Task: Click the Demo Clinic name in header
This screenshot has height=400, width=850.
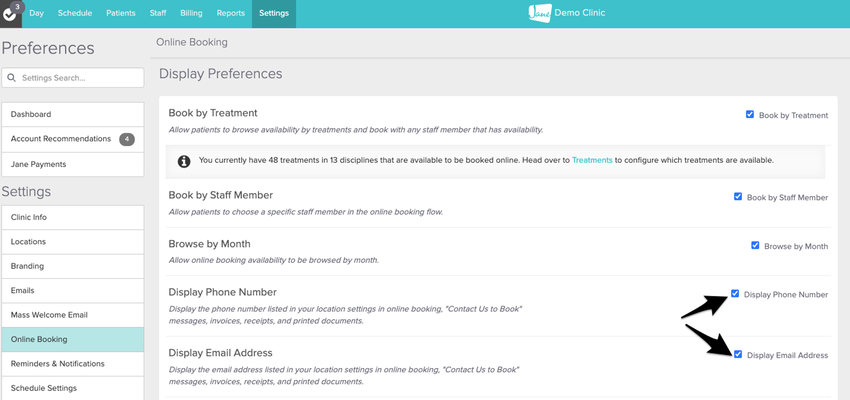Action: coord(580,13)
